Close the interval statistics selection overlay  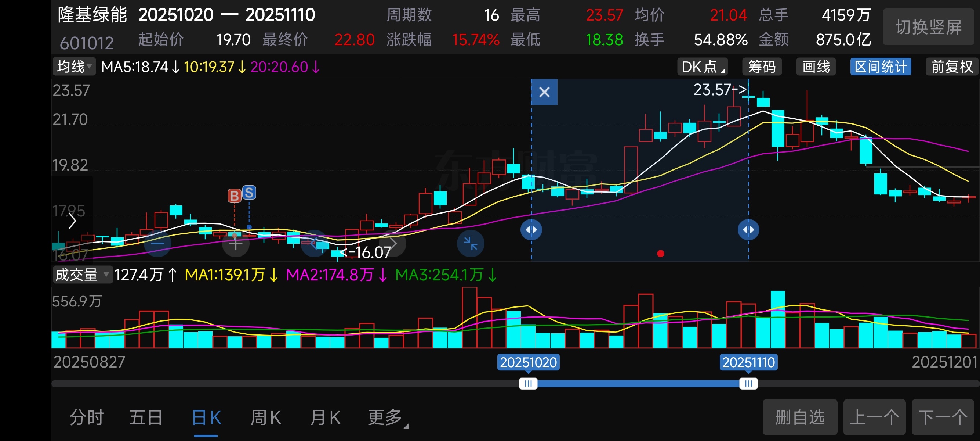click(x=544, y=92)
